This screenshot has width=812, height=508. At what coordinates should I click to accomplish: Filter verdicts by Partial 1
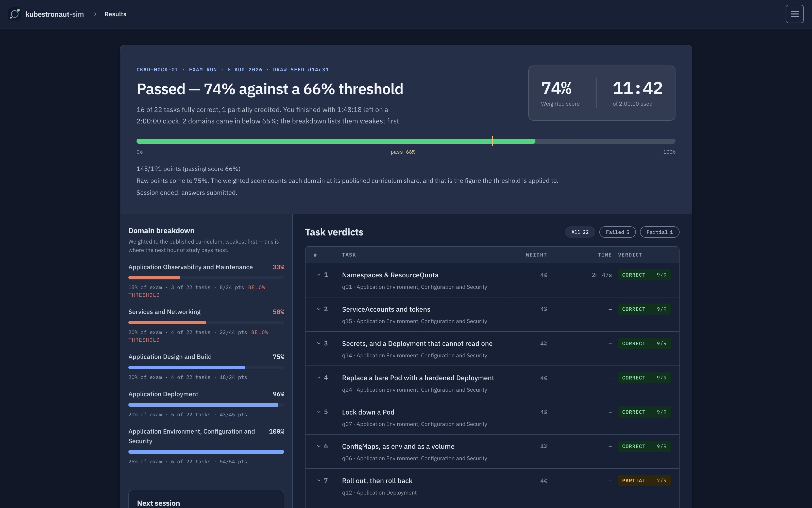coord(659,232)
